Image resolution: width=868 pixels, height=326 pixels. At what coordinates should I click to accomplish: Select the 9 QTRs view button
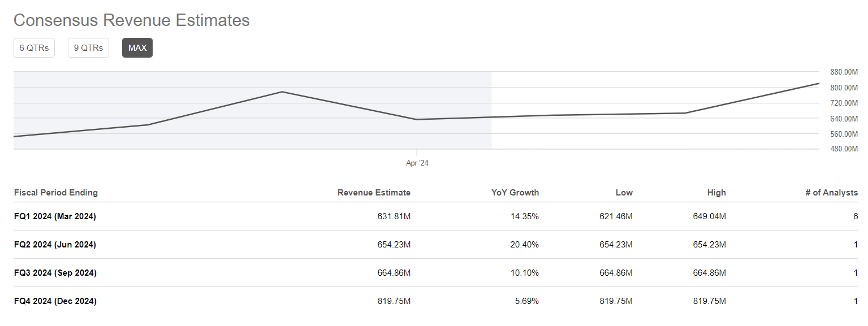[x=88, y=47]
